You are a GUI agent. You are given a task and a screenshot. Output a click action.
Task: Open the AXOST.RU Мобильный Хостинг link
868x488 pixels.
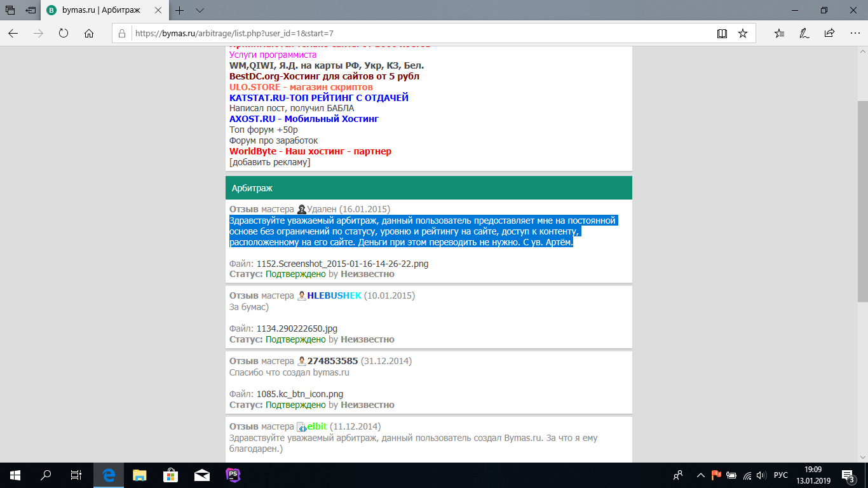coord(304,119)
